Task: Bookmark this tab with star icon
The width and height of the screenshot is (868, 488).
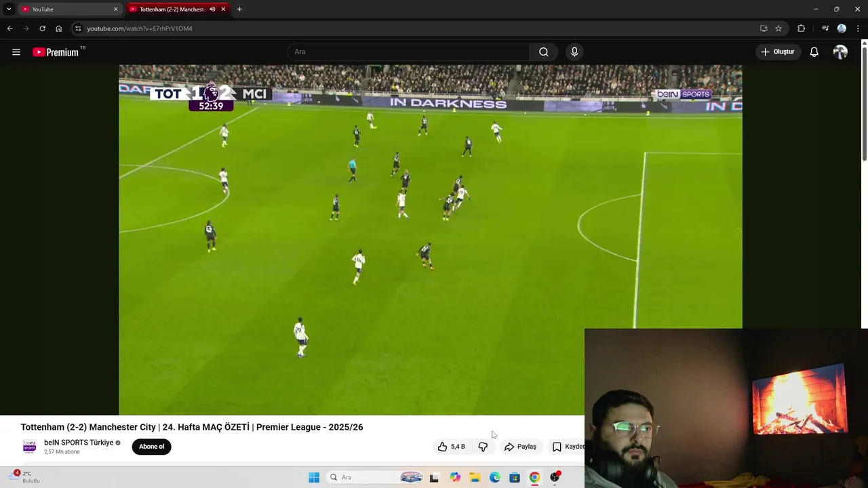Action: click(x=778, y=28)
